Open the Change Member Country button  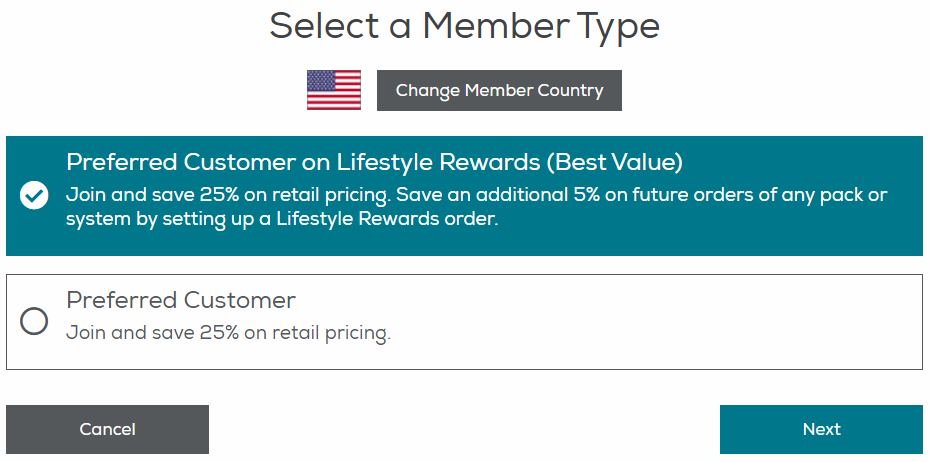point(499,90)
